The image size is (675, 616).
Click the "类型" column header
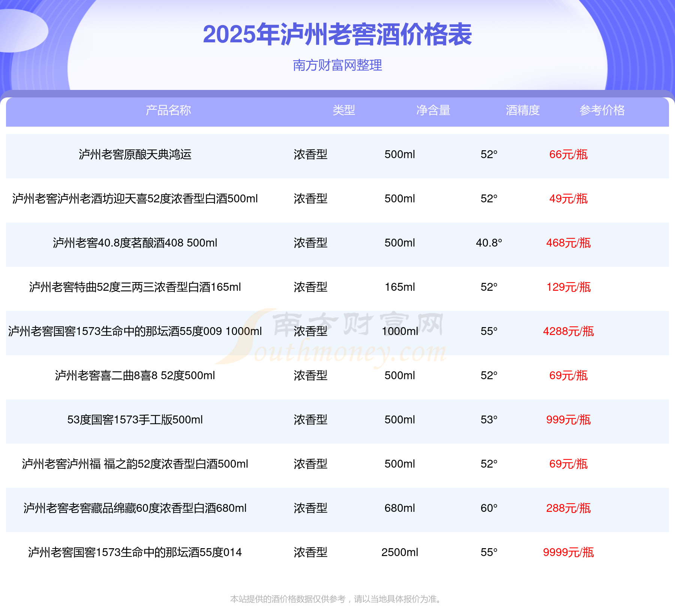(344, 110)
